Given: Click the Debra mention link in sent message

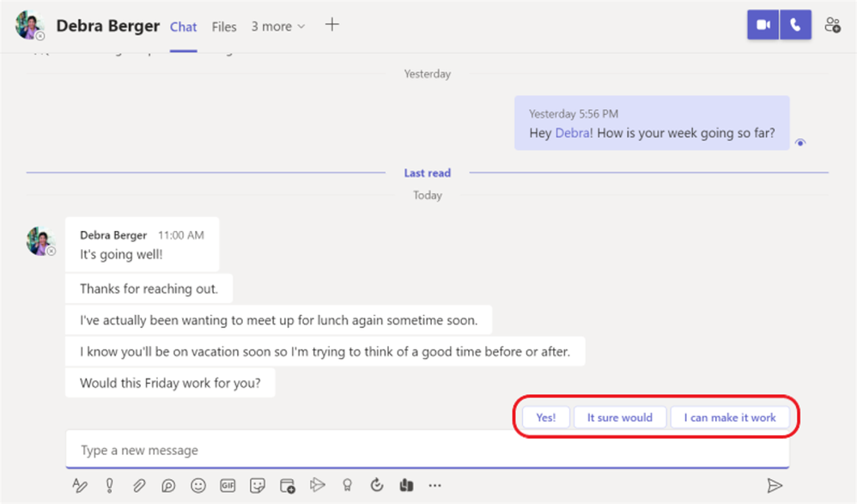Looking at the screenshot, I should (x=572, y=133).
